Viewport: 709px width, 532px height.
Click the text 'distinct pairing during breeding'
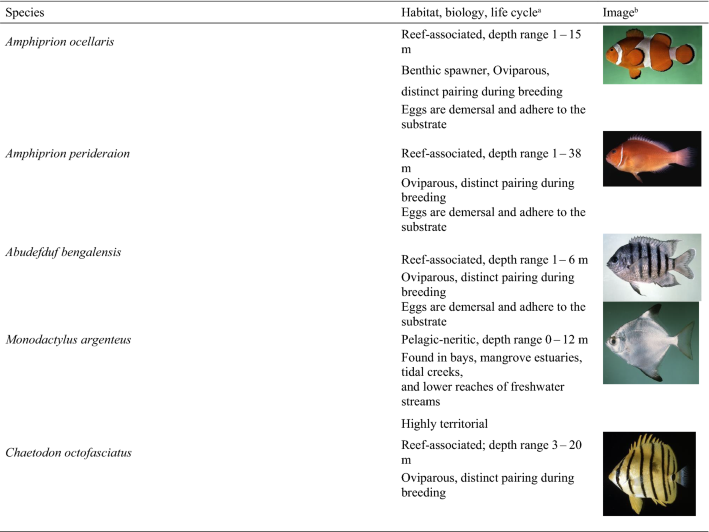pos(482,92)
